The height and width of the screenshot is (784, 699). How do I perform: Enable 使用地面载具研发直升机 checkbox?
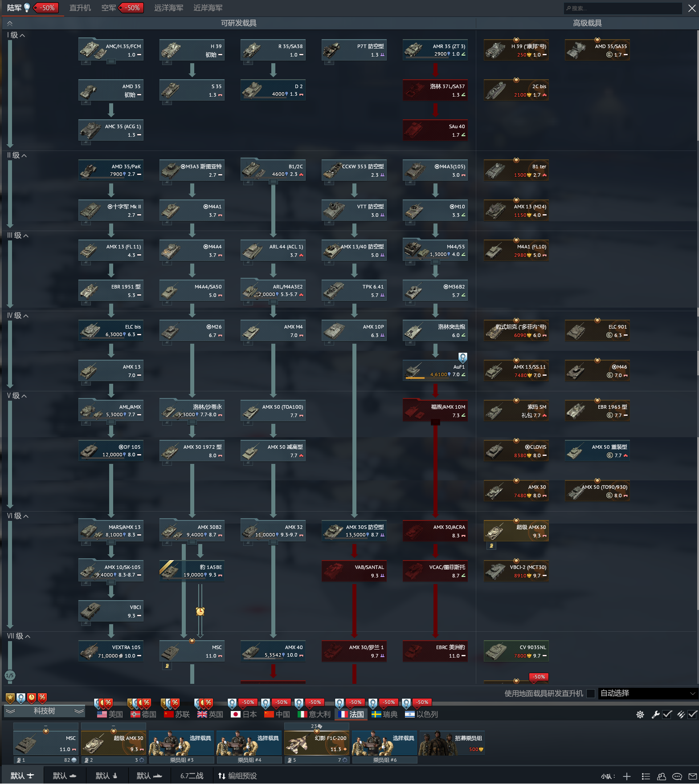pos(591,693)
